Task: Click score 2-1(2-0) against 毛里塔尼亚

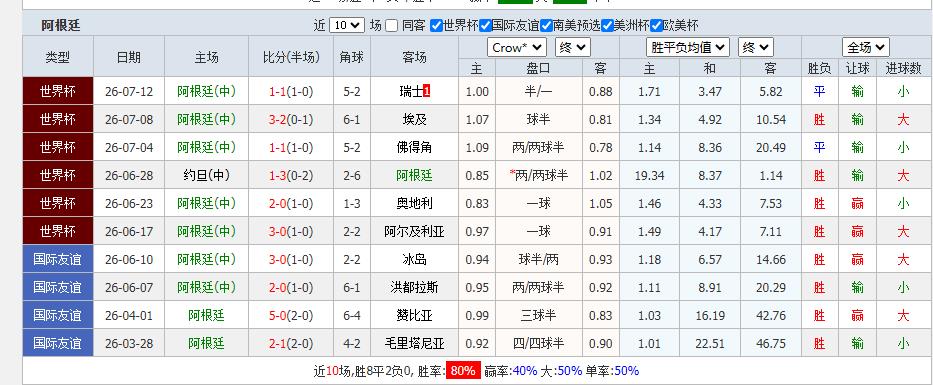Action: 291,343
